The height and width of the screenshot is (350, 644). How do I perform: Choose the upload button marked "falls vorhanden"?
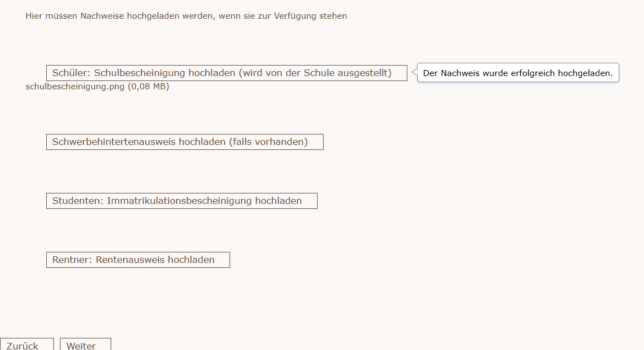click(184, 142)
